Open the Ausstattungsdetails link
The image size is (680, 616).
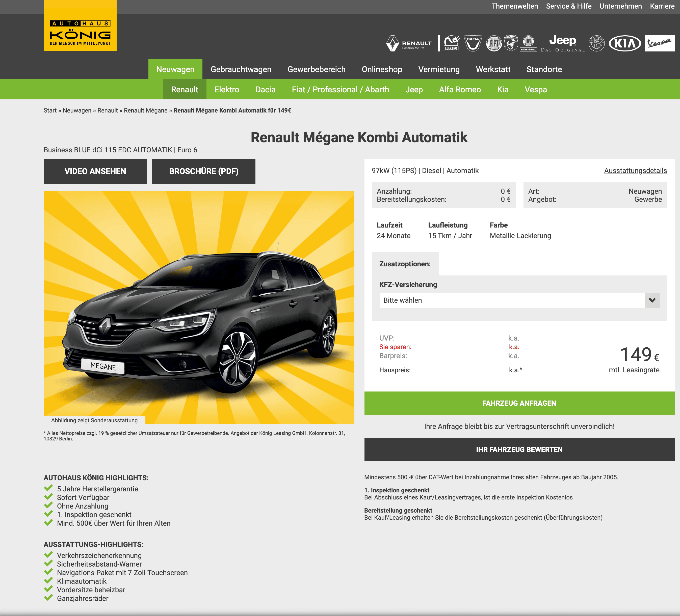click(x=635, y=171)
